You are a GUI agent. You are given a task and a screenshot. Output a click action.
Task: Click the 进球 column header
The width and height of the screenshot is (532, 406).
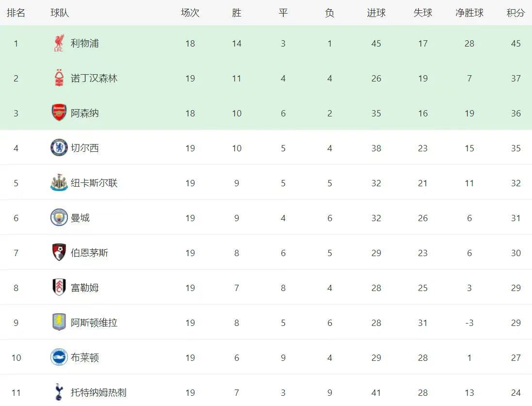pos(376,13)
